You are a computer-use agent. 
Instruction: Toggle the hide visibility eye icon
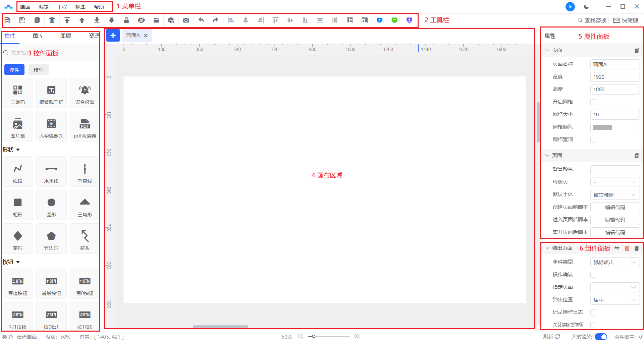pos(141,20)
